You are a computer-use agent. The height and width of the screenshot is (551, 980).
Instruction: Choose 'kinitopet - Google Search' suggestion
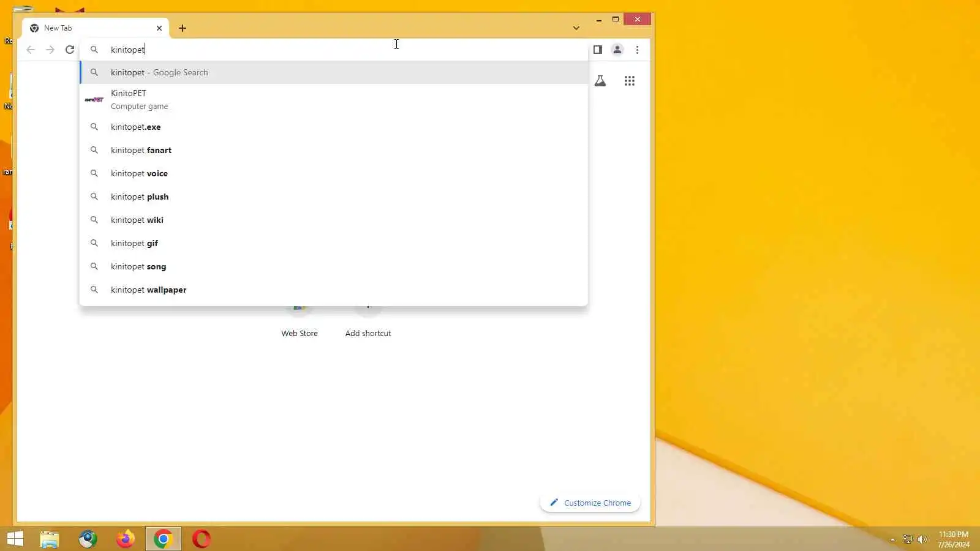click(x=334, y=72)
